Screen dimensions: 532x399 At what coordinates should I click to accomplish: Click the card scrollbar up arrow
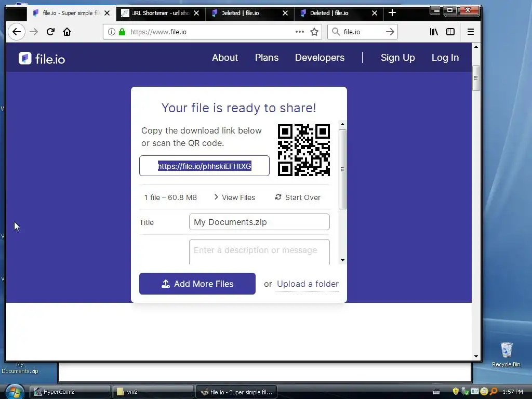[x=342, y=125]
